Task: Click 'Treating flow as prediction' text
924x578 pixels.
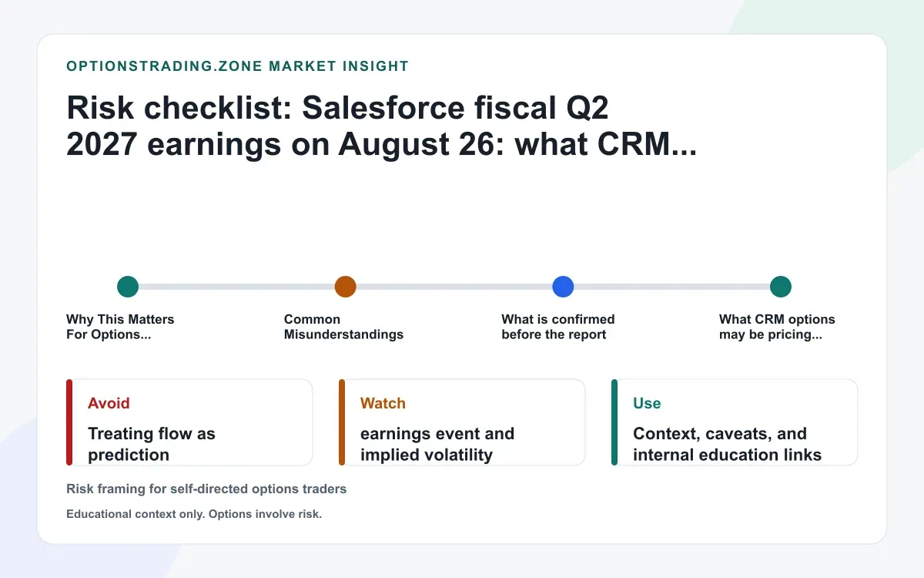Action: [152, 444]
